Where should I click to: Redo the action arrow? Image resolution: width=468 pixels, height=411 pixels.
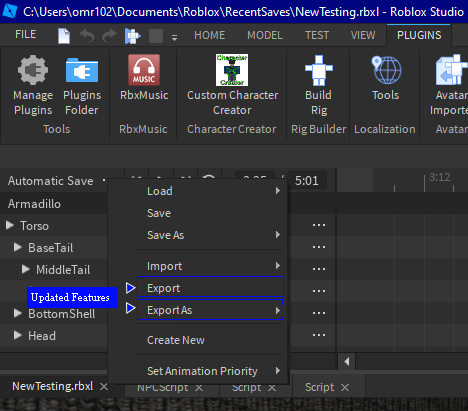pos(109,35)
